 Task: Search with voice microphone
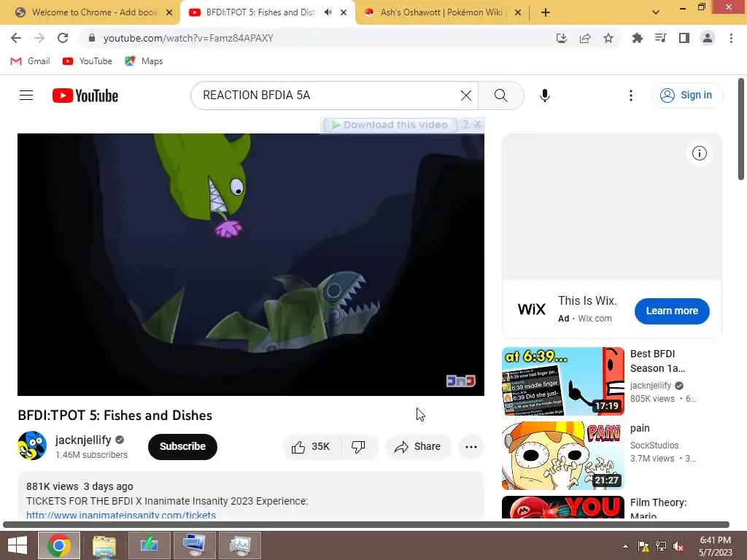click(544, 96)
